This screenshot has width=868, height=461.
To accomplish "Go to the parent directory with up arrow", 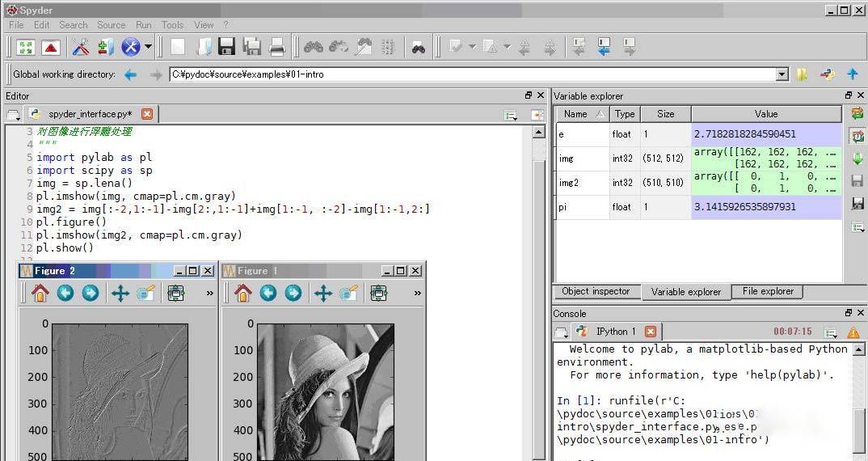I will tap(852, 74).
